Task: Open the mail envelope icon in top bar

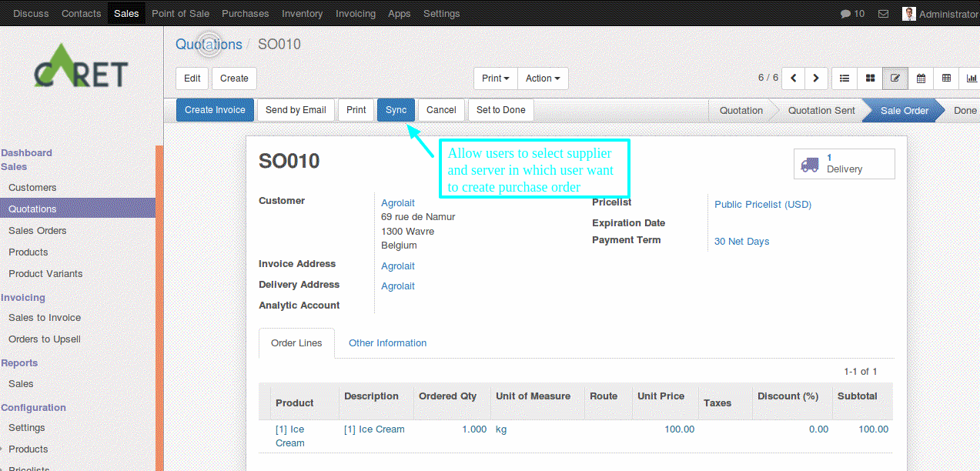Action: pyautogui.click(x=883, y=14)
